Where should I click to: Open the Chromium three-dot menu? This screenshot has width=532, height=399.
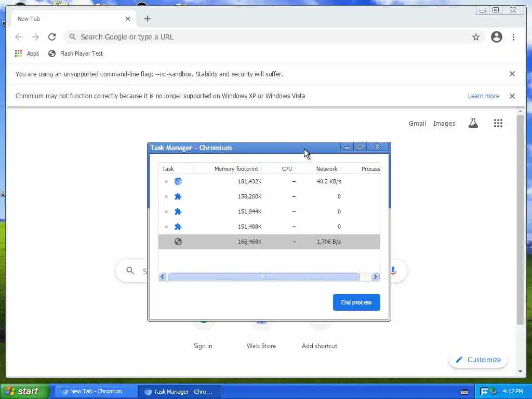coord(513,37)
